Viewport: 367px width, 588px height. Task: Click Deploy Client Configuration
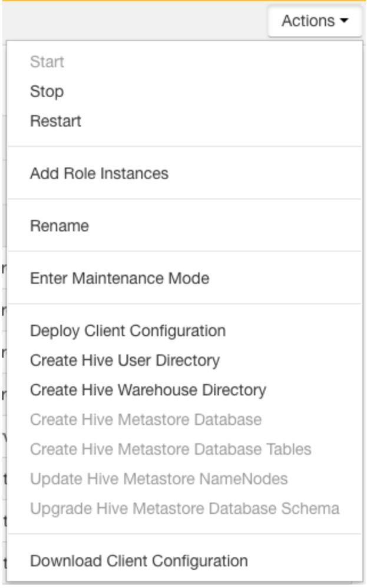pyautogui.click(x=128, y=331)
